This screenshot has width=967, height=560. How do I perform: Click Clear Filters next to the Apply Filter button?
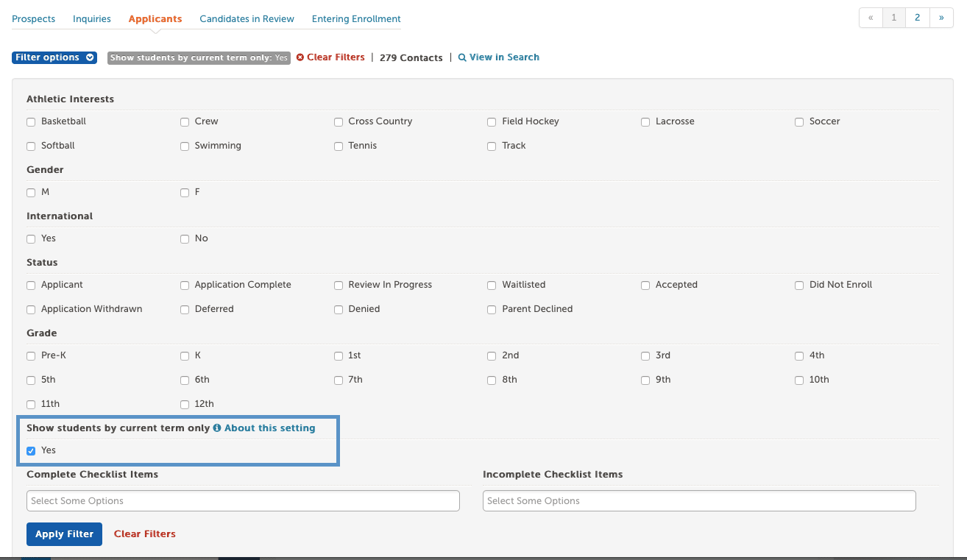click(145, 534)
